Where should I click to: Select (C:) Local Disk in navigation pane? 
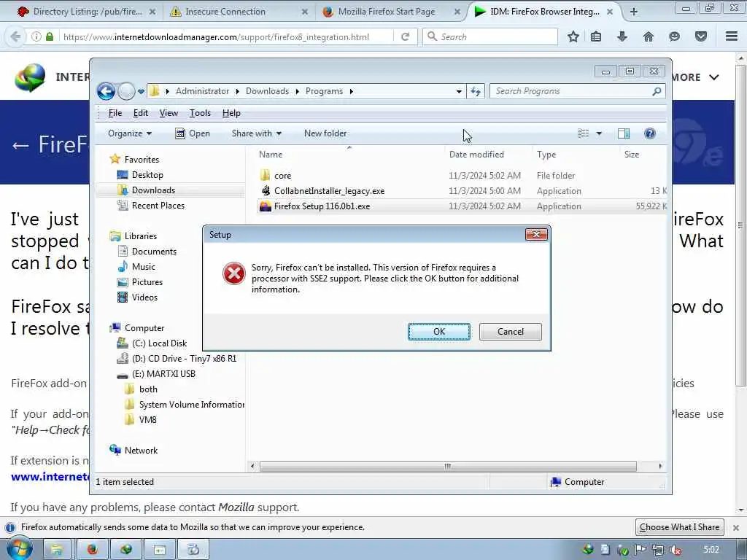coord(159,343)
